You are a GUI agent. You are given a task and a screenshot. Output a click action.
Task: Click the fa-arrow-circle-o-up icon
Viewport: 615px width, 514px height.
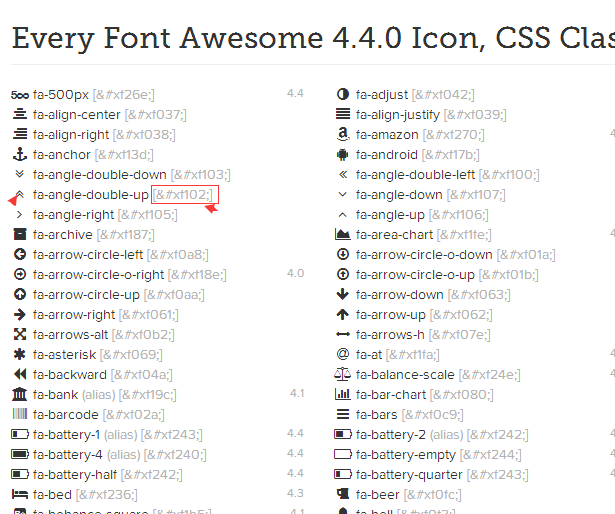click(x=343, y=274)
